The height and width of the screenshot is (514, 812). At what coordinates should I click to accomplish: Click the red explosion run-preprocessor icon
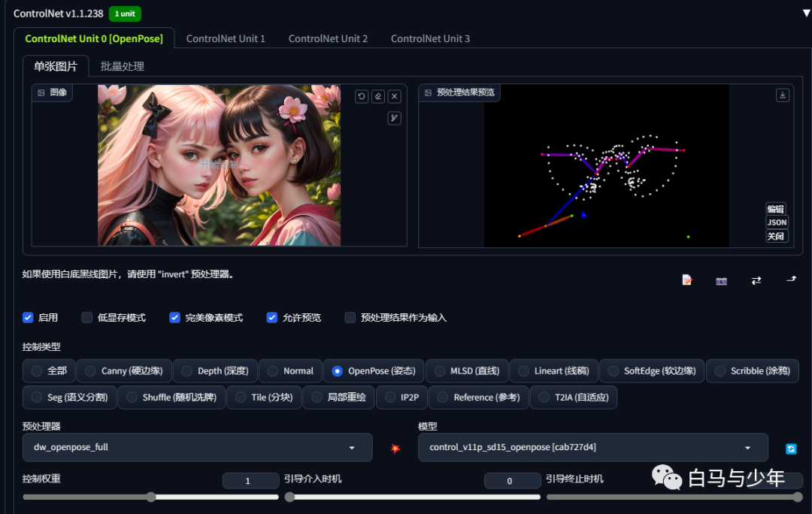pyautogui.click(x=395, y=449)
